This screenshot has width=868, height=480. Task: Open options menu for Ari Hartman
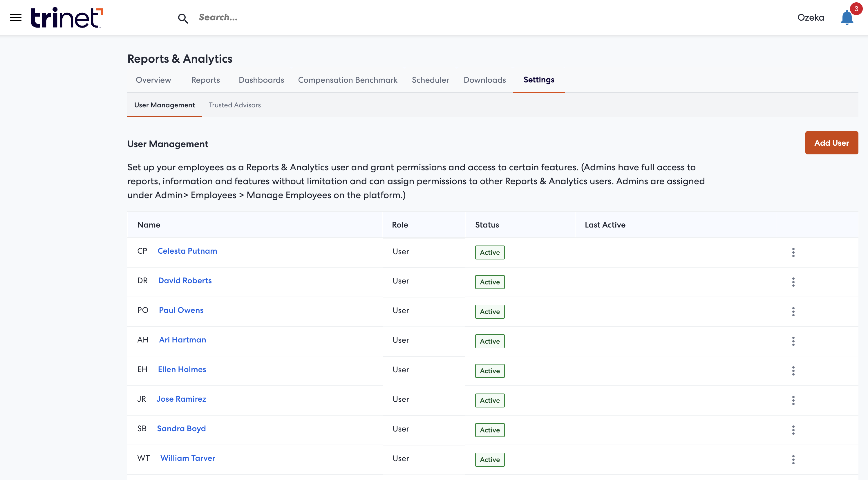(793, 341)
